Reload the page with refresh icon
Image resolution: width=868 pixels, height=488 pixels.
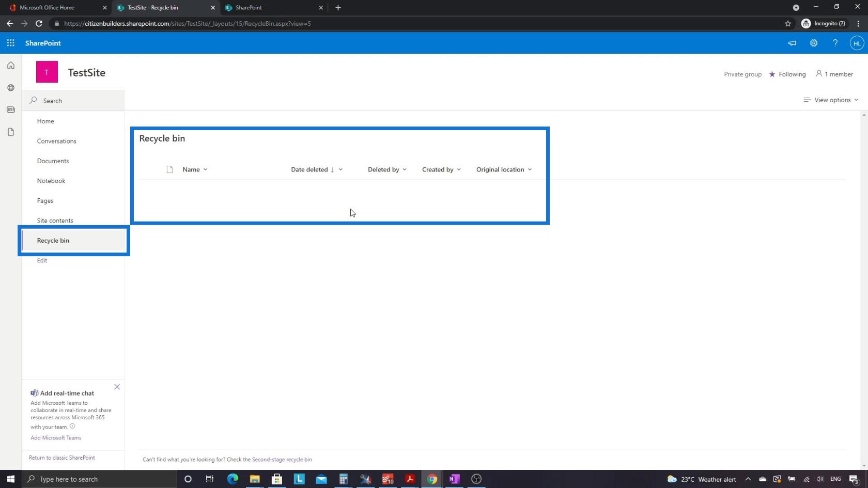[x=39, y=23]
